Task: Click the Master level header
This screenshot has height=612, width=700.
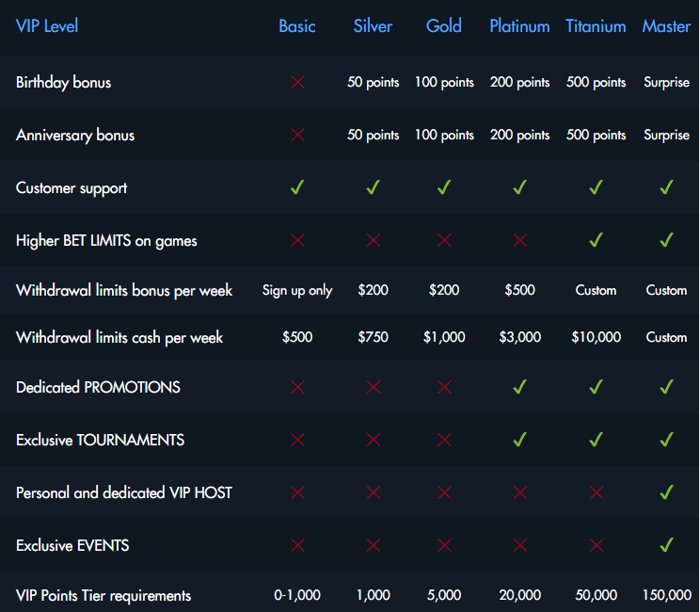Action: point(666,26)
